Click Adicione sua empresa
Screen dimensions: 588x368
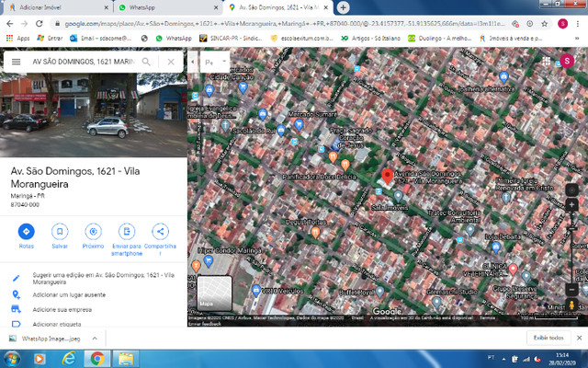(62, 310)
